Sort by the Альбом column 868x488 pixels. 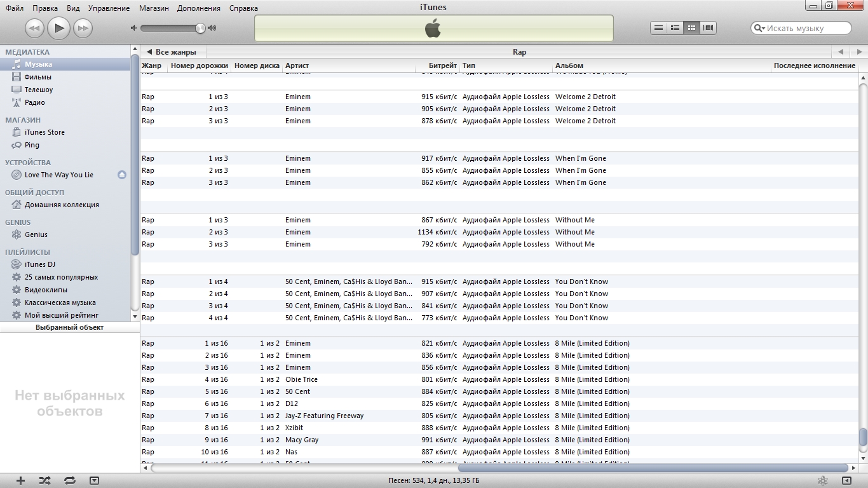click(x=661, y=65)
